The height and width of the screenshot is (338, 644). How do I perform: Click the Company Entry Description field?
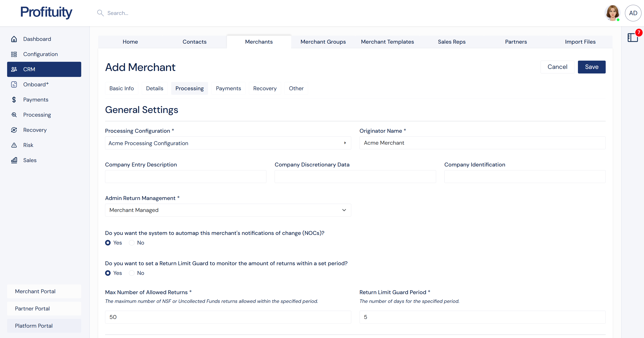coord(186,177)
